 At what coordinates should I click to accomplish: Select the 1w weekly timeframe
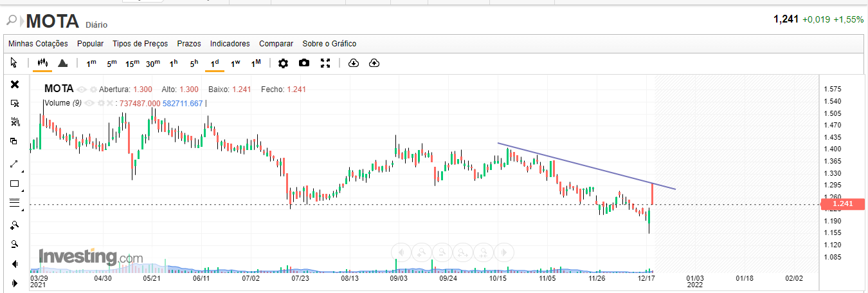[x=235, y=63]
